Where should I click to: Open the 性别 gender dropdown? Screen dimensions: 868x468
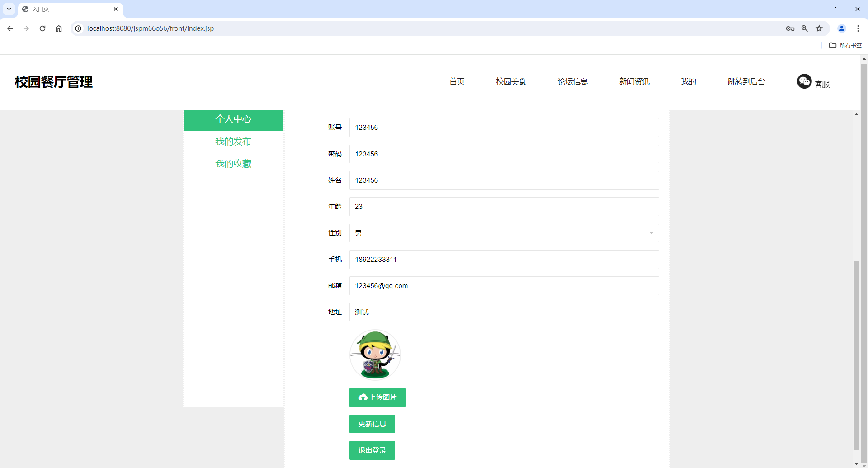point(651,233)
